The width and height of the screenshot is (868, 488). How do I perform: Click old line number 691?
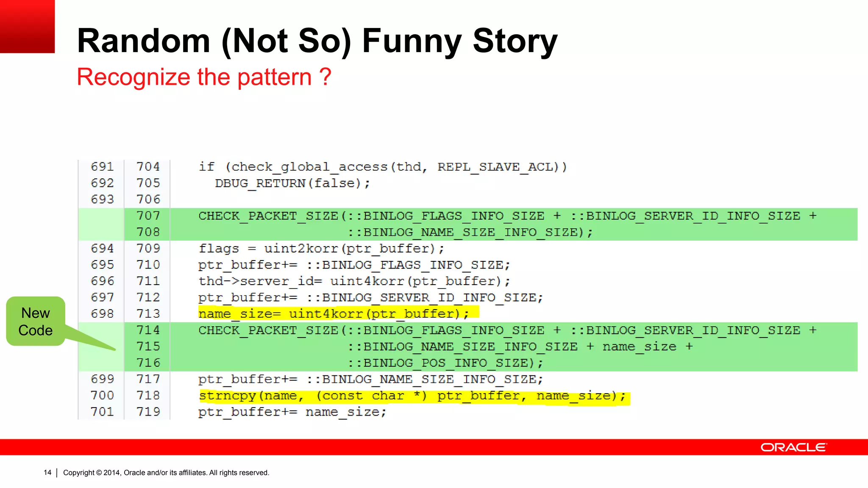pyautogui.click(x=103, y=167)
